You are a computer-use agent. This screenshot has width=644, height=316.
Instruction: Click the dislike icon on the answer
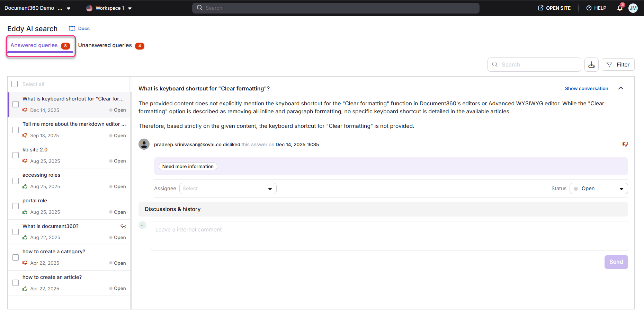click(625, 144)
